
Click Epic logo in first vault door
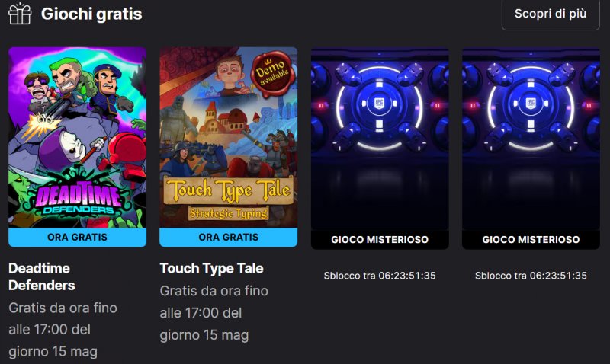pyautogui.click(x=379, y=104)
